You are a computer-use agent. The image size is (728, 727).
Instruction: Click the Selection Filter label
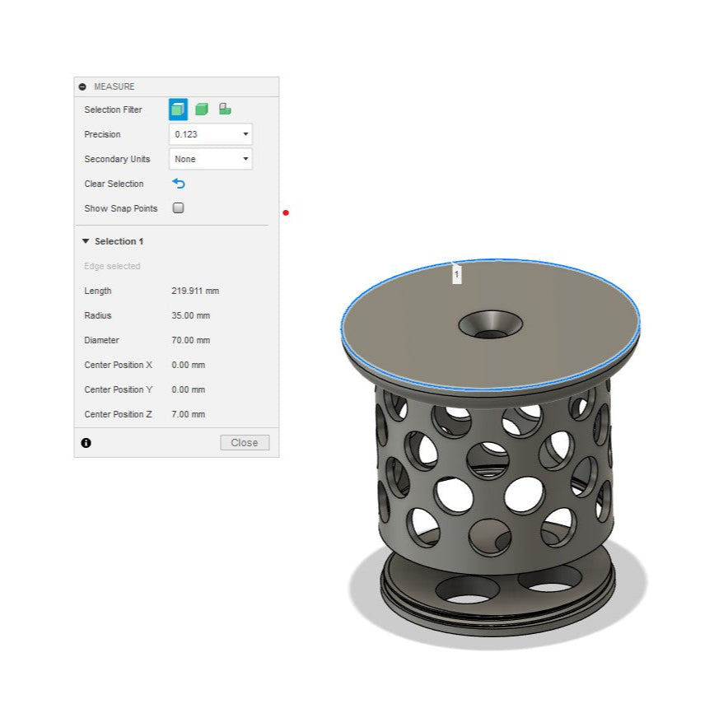(114, 110)
